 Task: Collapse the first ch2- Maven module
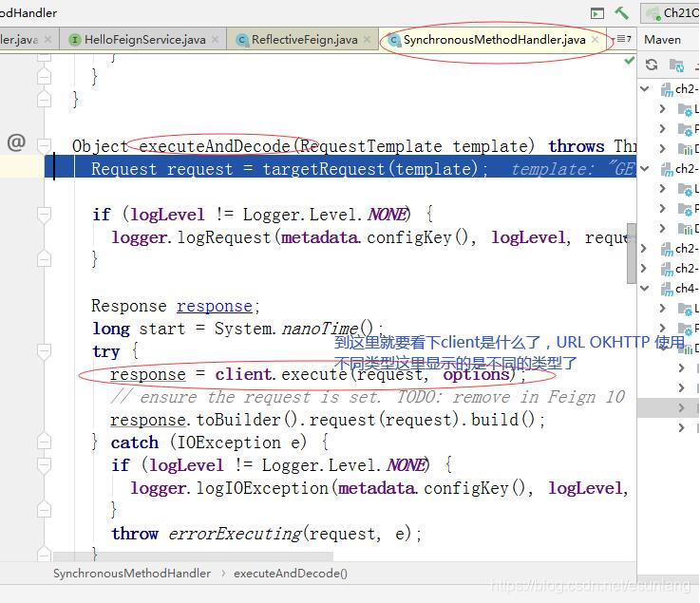[x=646, y=88]
